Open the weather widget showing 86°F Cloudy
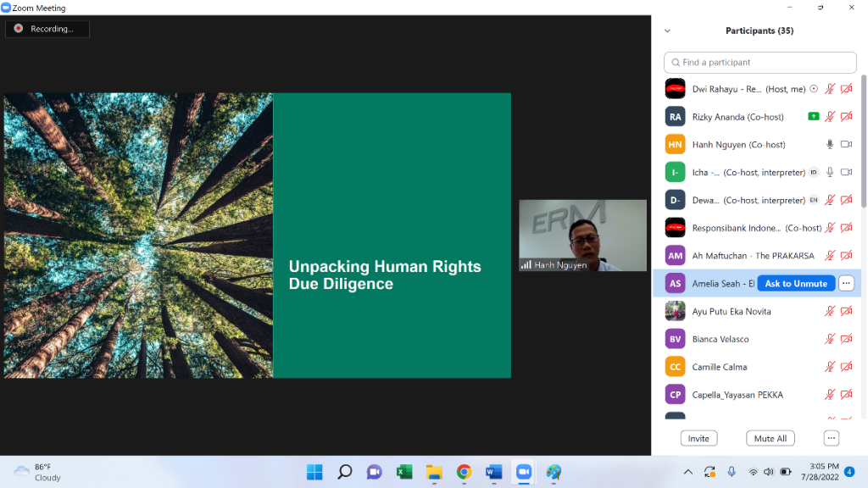 click(x=37, y=472)
